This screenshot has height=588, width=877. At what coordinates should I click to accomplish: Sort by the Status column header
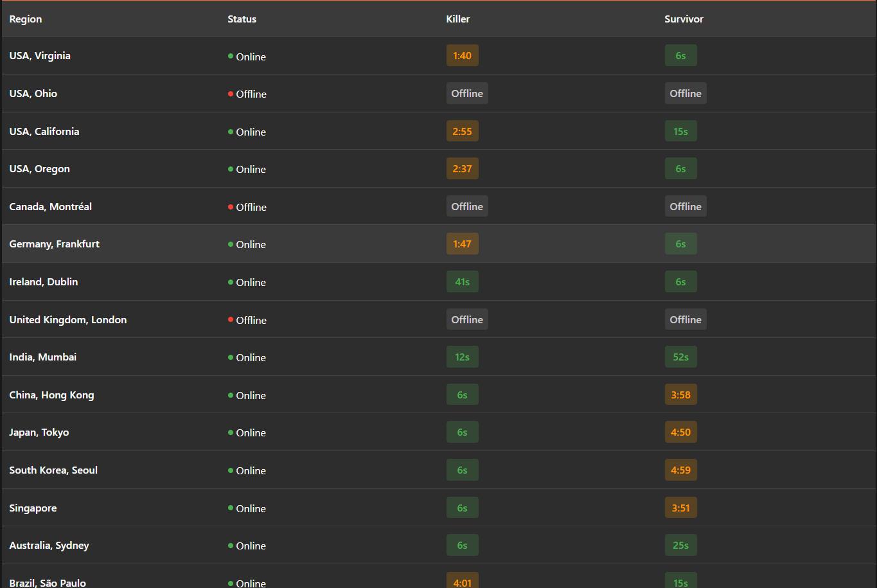[x=242, y=19]
